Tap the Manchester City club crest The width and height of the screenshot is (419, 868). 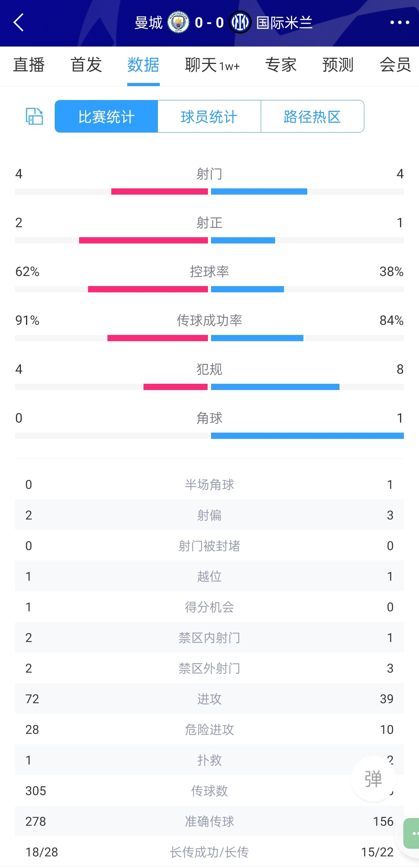coord(178,22)
